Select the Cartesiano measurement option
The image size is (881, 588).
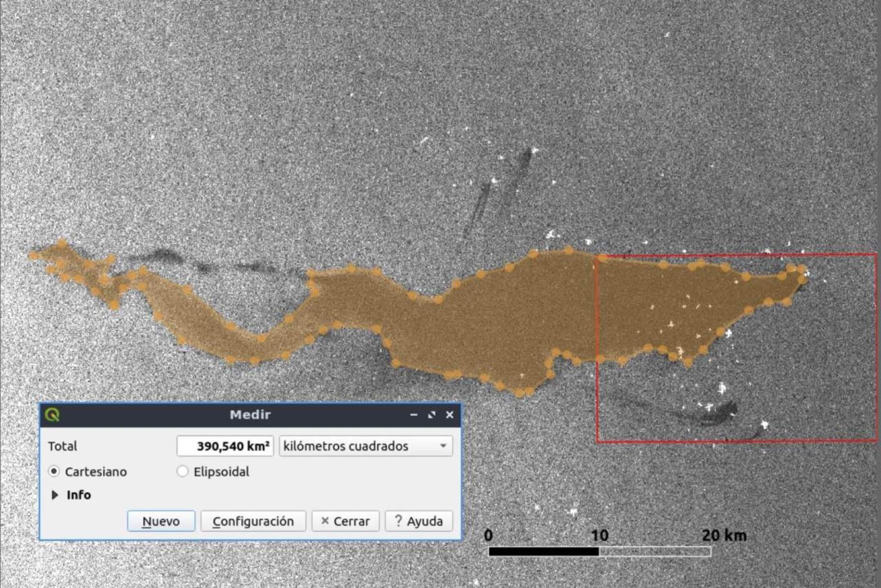54,472
